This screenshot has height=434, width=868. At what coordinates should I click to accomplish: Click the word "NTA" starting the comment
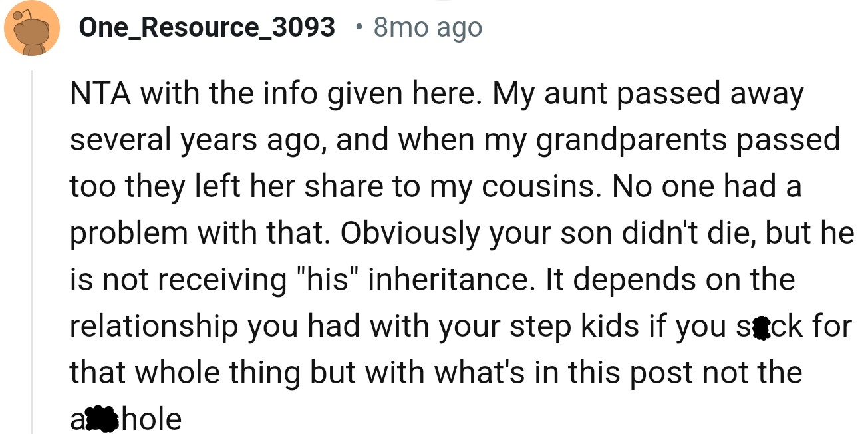click(x=100, y=94)
